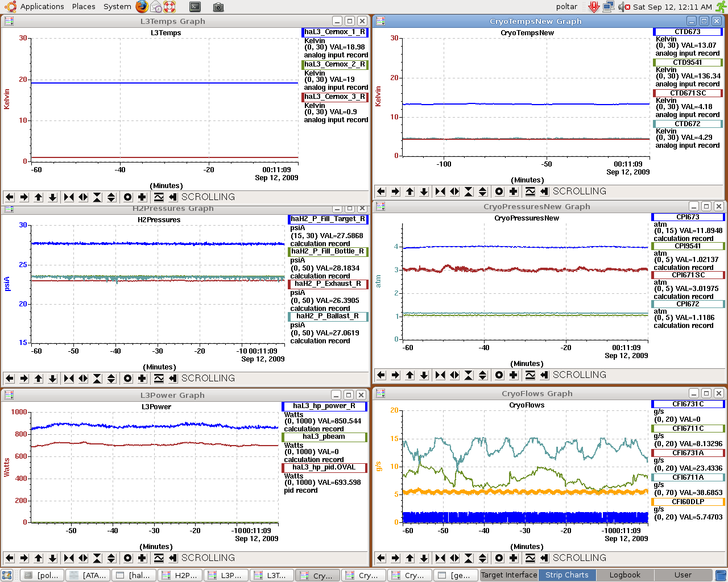The height and width of the screenshot is (582, 728).
Task: Expand the time axis in CryoPressuresNew graph
Action: click(x=454, y=375)
